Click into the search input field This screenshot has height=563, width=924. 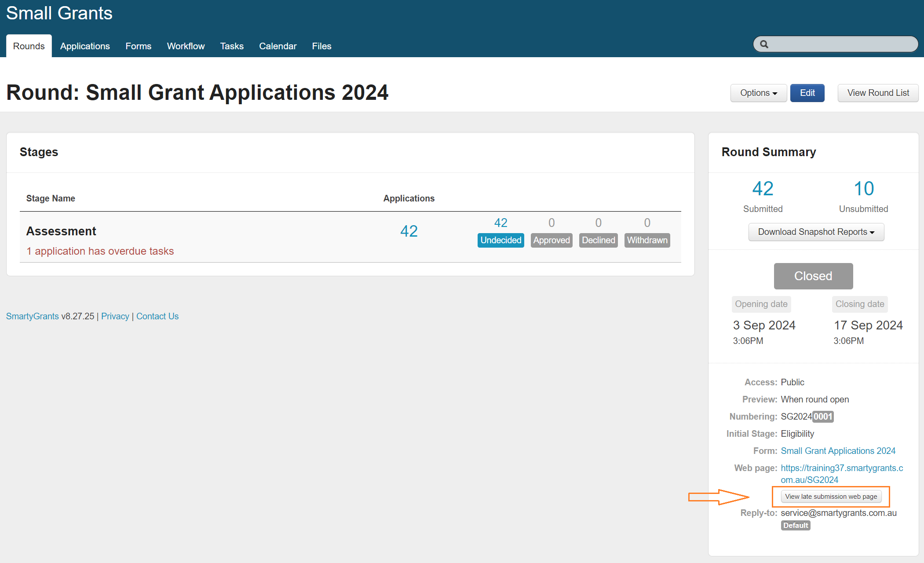click(x=840, y=44)
